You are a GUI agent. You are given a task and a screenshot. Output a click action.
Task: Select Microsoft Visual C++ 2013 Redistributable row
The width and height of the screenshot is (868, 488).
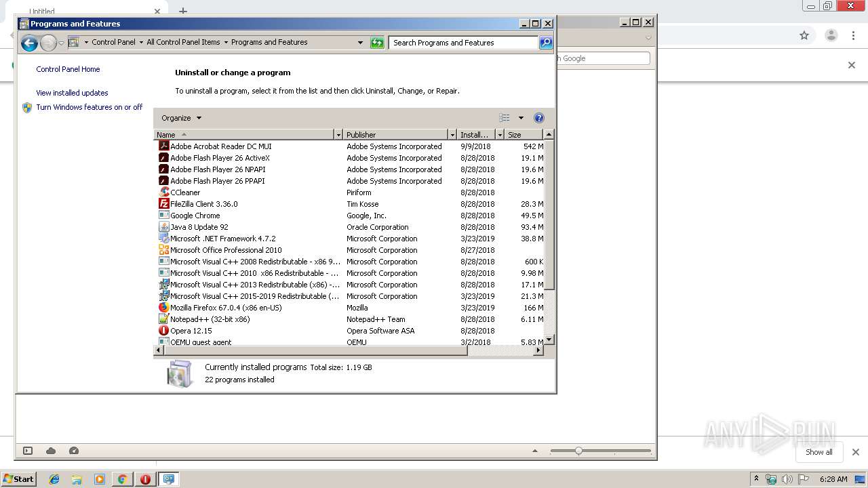point(349,285)
